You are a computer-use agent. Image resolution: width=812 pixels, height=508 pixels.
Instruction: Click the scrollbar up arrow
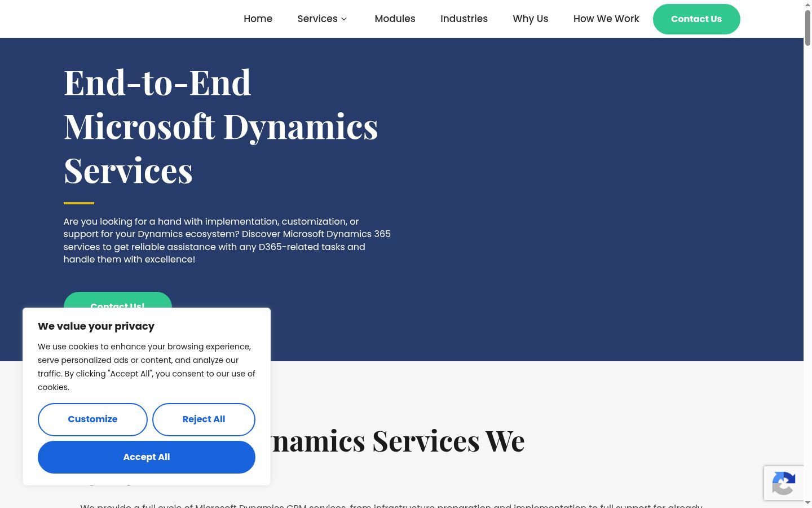pos(807,4)
